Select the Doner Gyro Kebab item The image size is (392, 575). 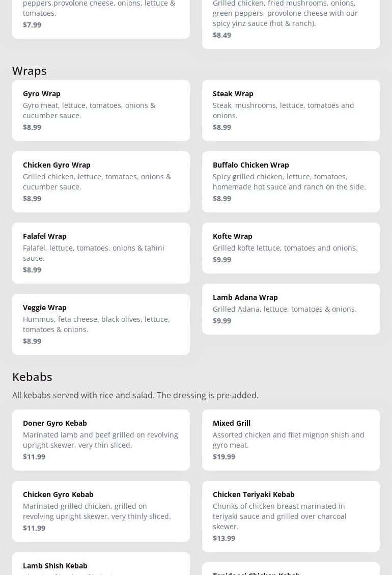101,440
